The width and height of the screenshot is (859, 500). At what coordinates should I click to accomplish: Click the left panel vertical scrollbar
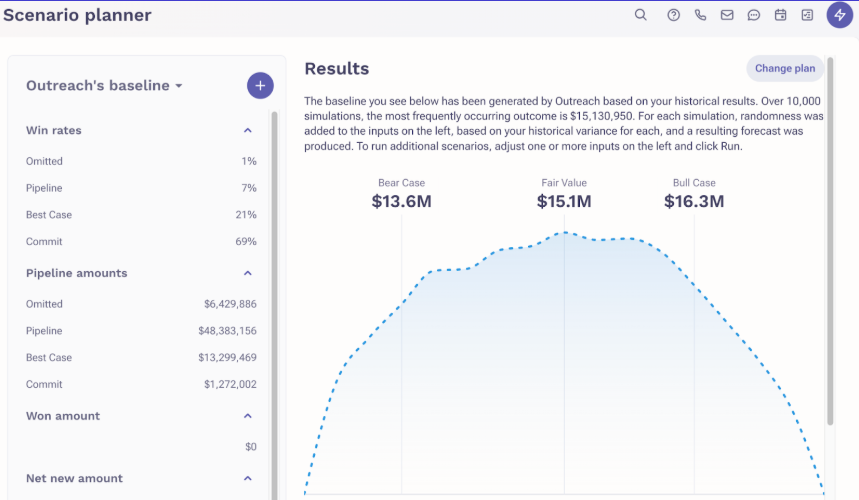point(274,304)
